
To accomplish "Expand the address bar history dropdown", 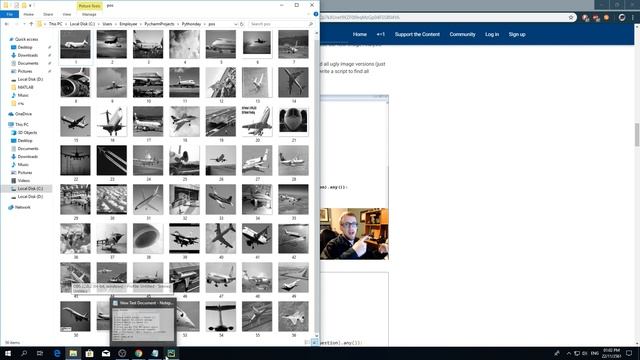I will point(236,24).
